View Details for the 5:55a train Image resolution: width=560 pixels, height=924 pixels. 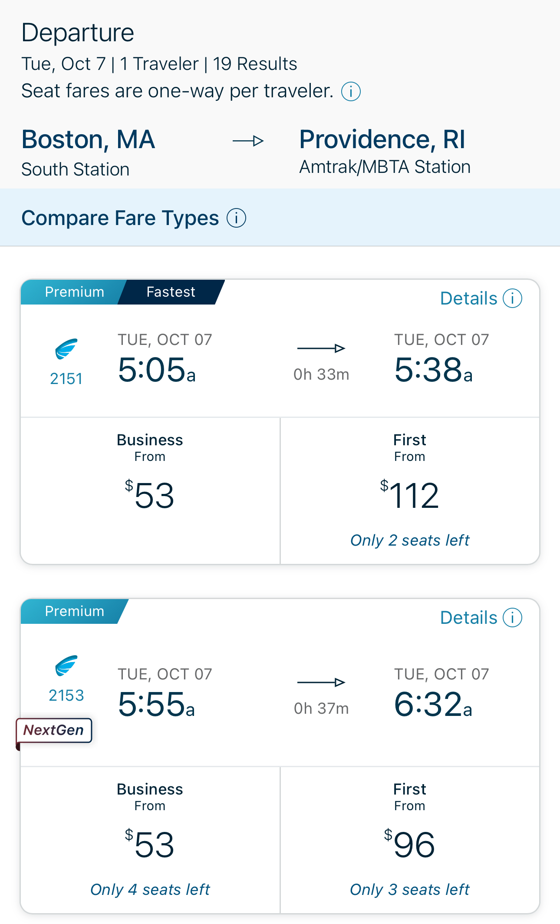[468, 618]
